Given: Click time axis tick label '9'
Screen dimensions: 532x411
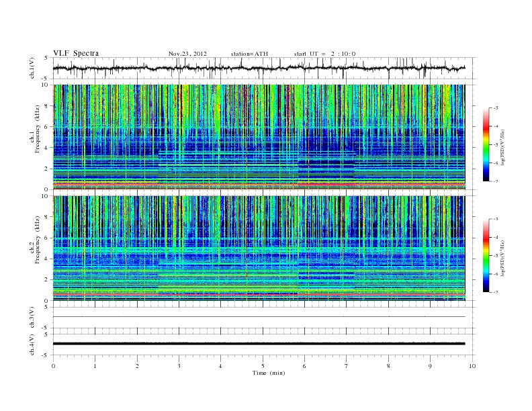Looking at the screenshot, I should pyautogui.click(x=430, y=366).
